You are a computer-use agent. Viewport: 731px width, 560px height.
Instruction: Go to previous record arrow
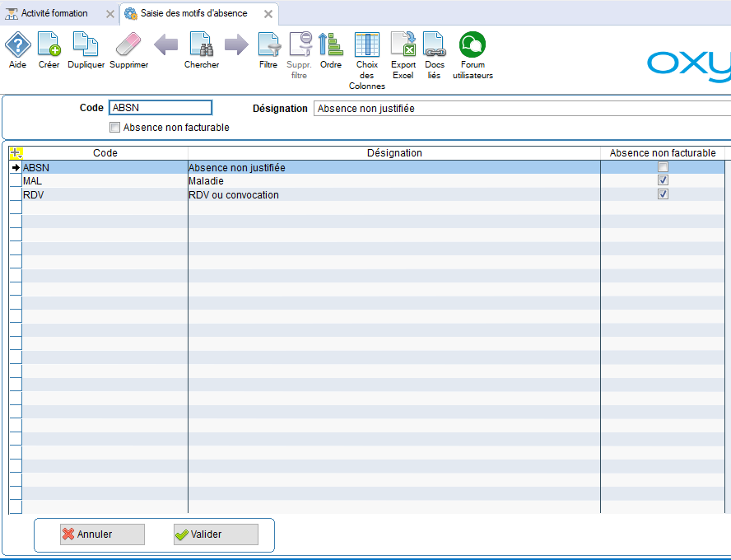pos(165,45)
